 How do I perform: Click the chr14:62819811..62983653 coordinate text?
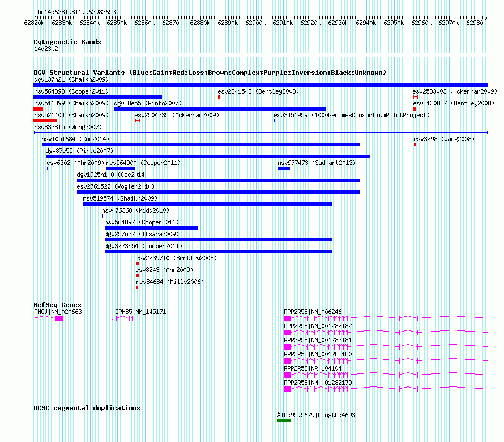coord(75,12)
